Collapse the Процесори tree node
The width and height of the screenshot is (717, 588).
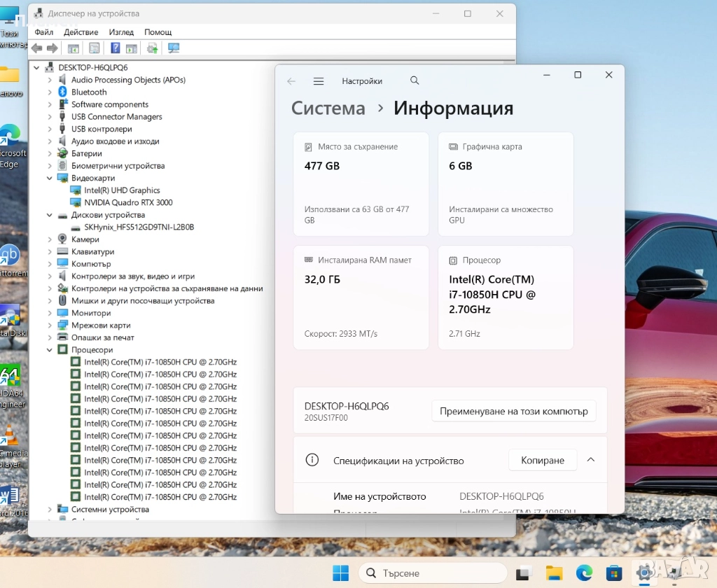[x=50, y=350]
